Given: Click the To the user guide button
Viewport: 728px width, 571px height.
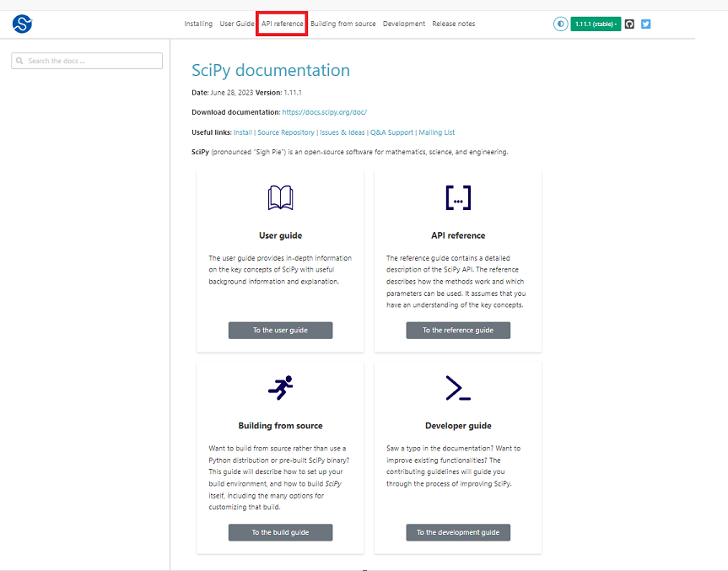Looking at the screenshot, I should click(280, 331).
